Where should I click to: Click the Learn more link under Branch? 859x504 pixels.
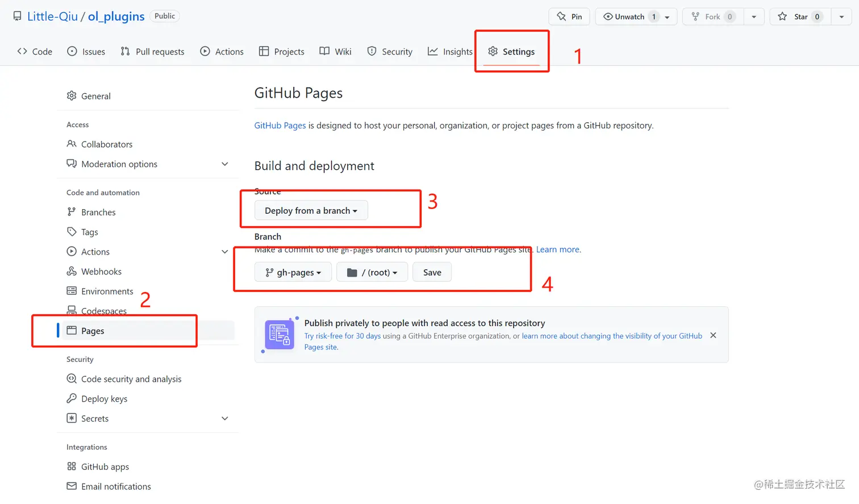[x=558, y=249]
